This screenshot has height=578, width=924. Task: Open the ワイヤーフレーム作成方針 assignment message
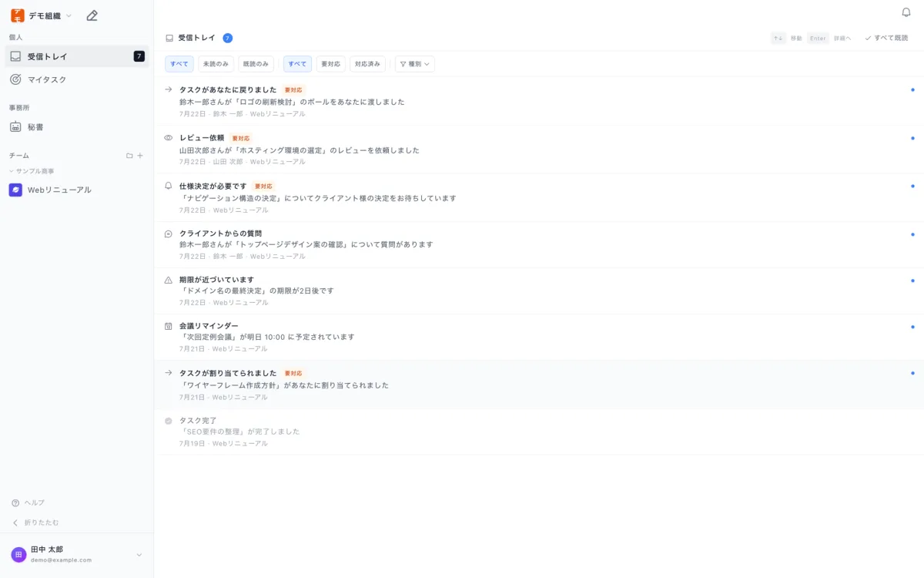pyautogui.click(x=284, y=385)
